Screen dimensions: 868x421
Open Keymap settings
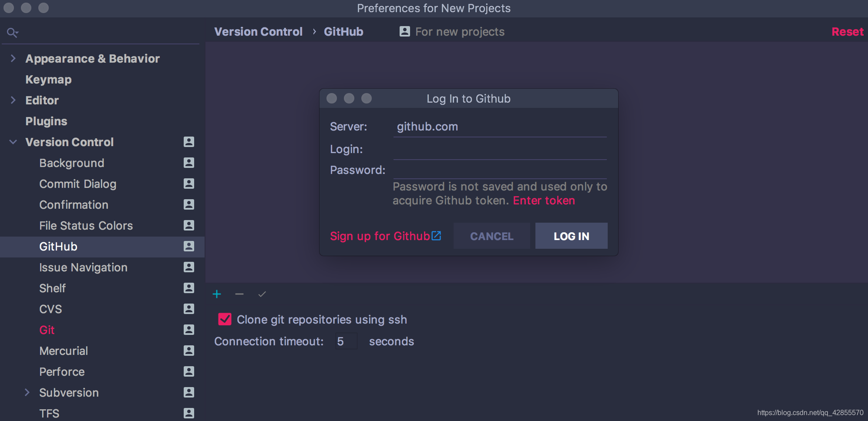click(x=48, y=80)
